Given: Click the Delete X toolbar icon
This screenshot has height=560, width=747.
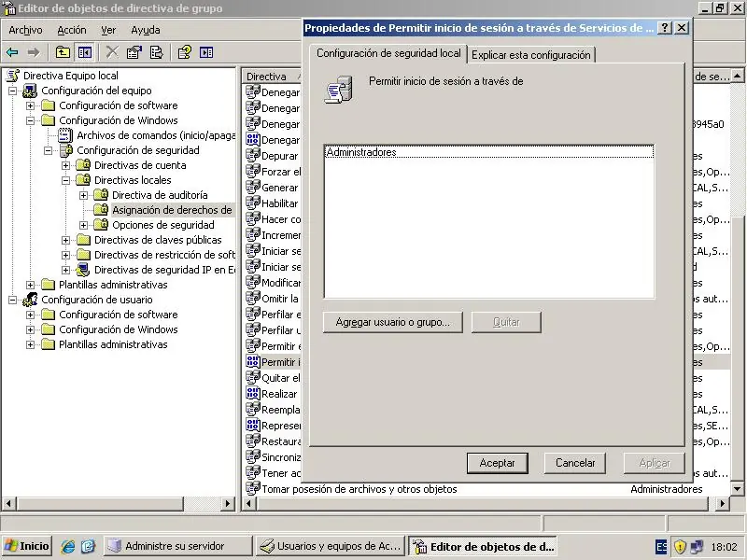Looking at the screenshot, I should click(112, 52).
